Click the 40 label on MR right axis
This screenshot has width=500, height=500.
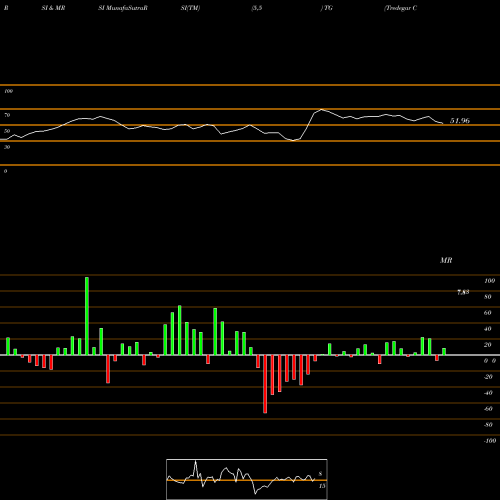click(x=488, y=329)
